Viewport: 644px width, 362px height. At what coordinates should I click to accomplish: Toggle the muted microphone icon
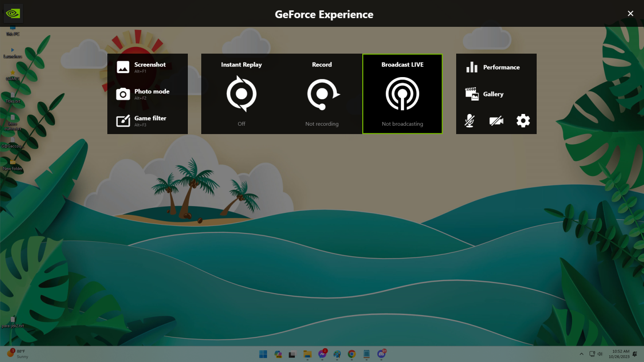click(x=470, y=121)
